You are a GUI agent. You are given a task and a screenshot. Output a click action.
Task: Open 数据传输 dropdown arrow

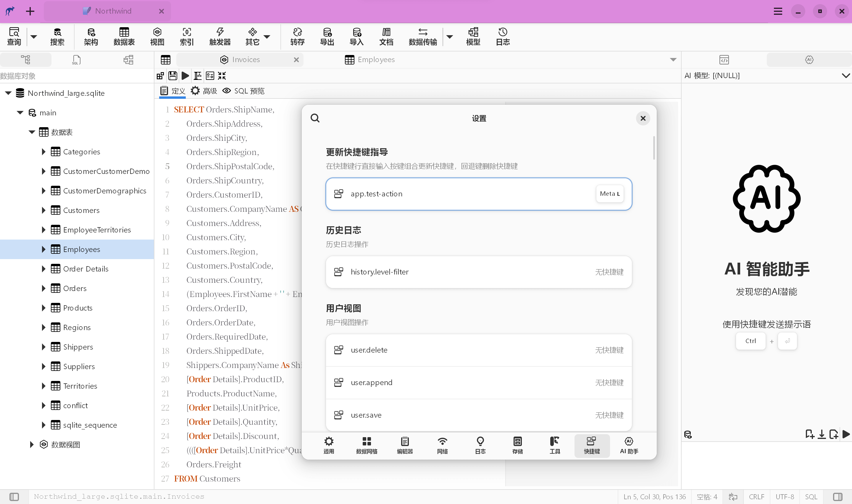(450, 36)
